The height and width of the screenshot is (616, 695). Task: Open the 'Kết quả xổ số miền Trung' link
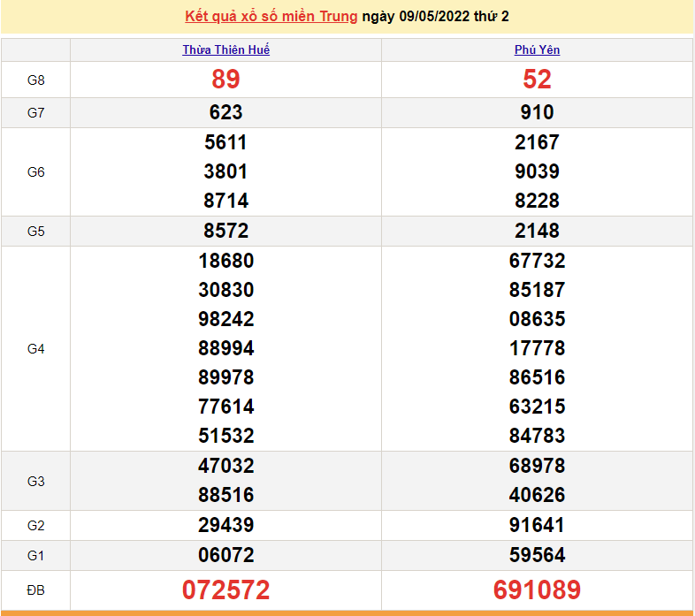click(x=271, y=17)
